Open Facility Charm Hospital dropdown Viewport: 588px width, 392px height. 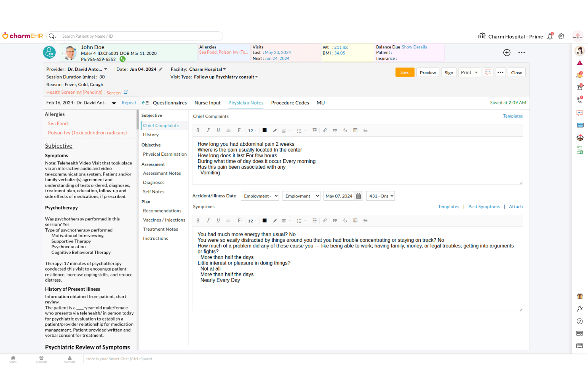pyautogui.click(x=207, y=69)
